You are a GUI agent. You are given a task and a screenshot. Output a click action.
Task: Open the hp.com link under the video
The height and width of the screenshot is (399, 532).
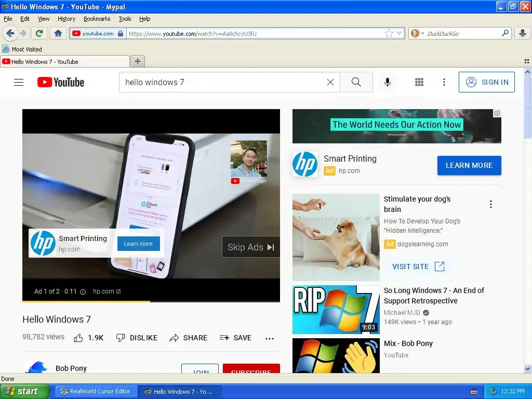tap(107, 291)
